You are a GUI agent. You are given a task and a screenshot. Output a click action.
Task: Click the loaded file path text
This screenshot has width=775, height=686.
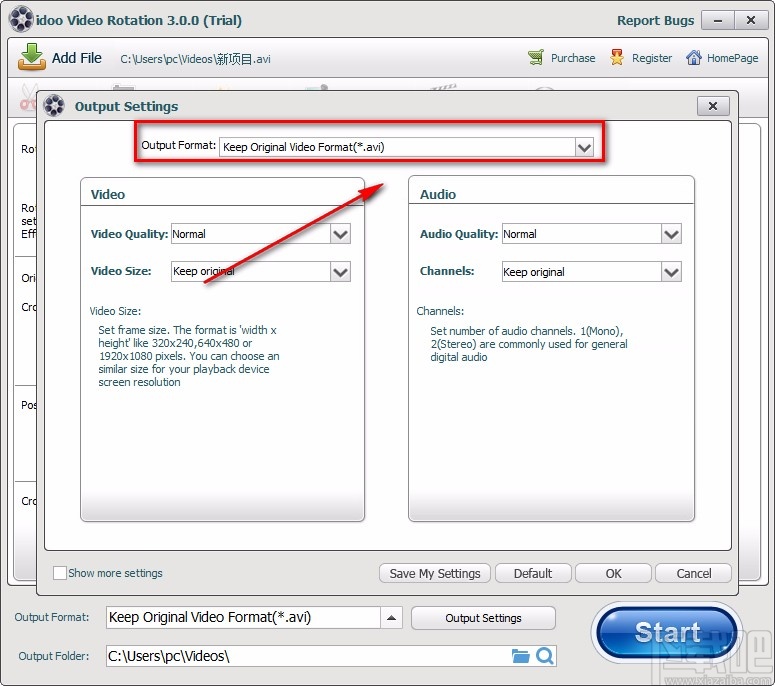pos(195,59)
